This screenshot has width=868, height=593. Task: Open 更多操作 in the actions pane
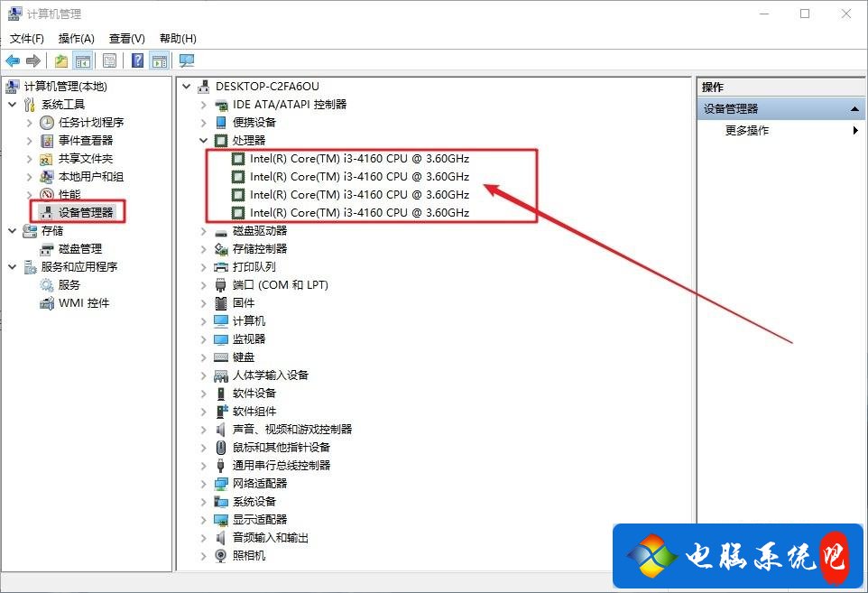[x=747, y=131]
